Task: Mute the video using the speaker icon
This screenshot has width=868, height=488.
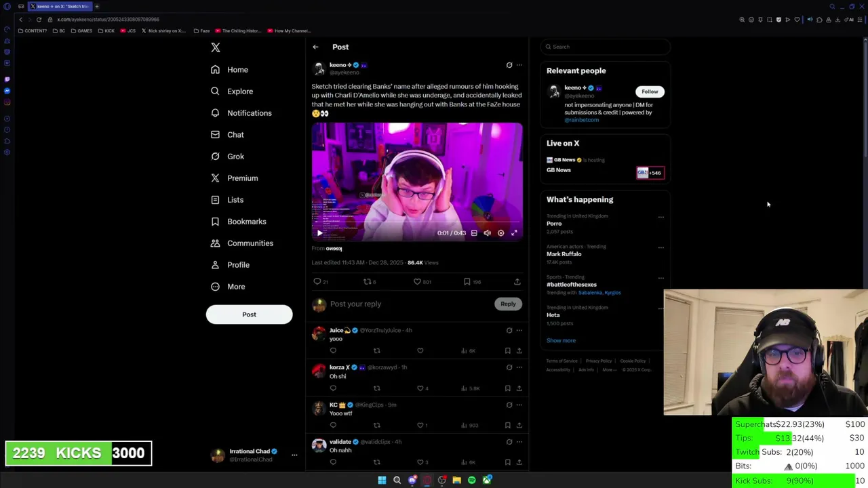Action: click(487, 233)
